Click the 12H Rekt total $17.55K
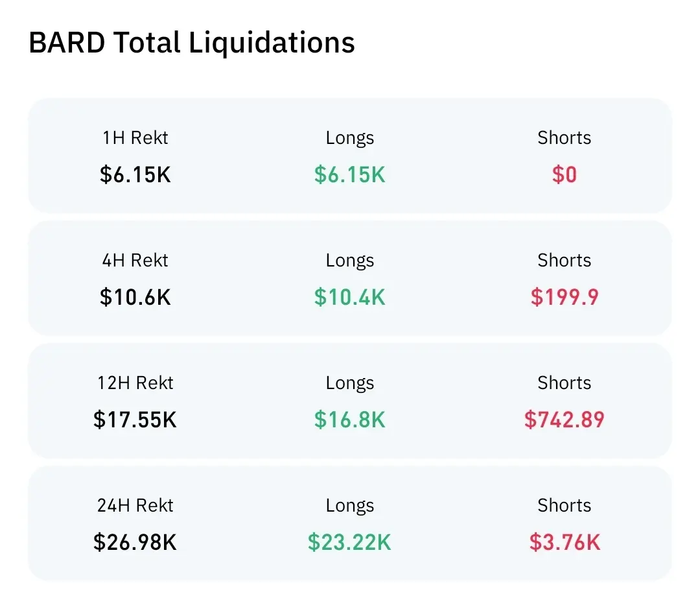 (135, 420)
